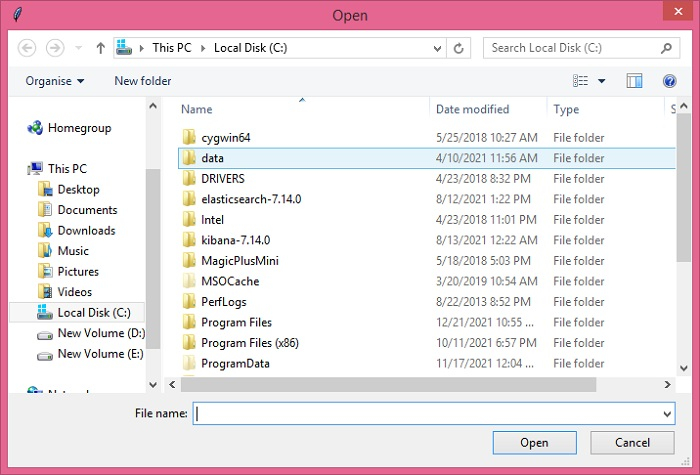
Task: Click the horizontal scroll right arrow
Action: click(667, 384)
